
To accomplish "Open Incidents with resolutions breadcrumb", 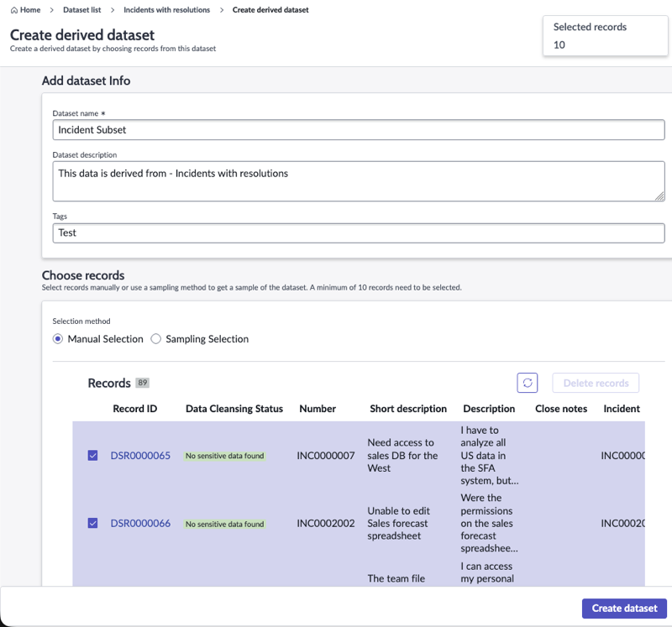I will (166, 10).
